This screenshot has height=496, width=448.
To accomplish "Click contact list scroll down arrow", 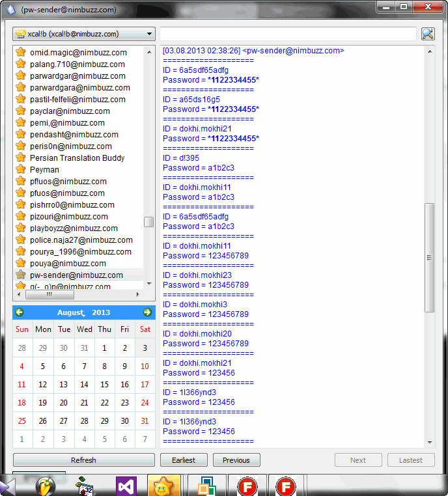I will click(149, 284).
